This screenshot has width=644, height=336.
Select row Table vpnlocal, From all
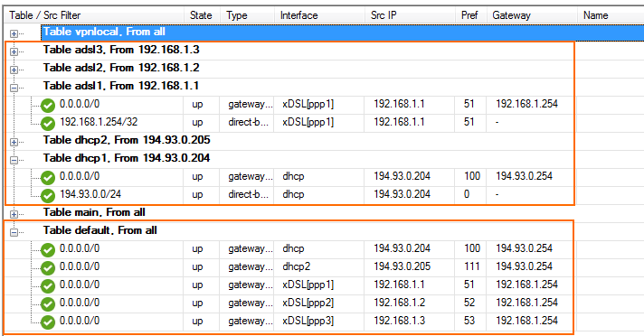343,32
